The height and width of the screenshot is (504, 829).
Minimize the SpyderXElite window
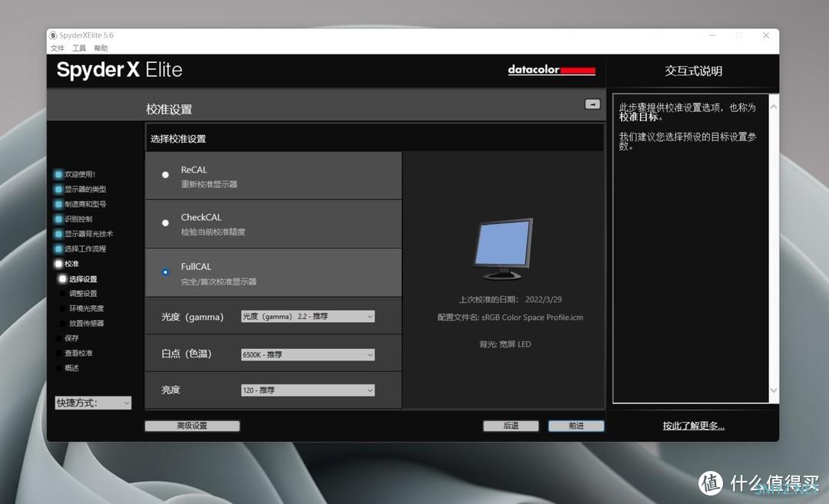712,35
